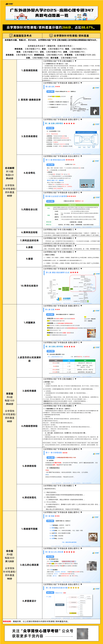Expand the source heading beside 6.简单效应检验
This screenshot has height=644, width=103.
point(60,230)
